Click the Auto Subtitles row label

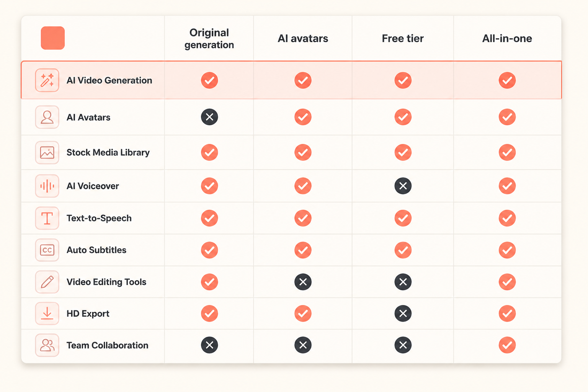96,250
